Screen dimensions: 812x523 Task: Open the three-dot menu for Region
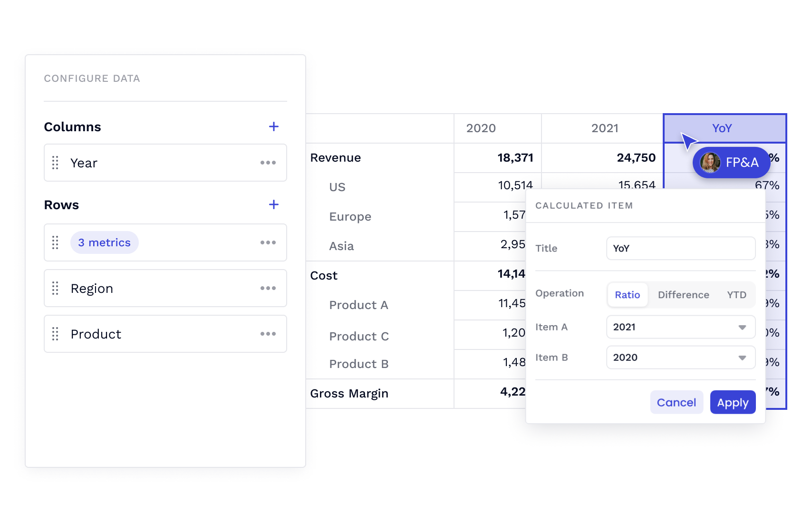[268, 288]
